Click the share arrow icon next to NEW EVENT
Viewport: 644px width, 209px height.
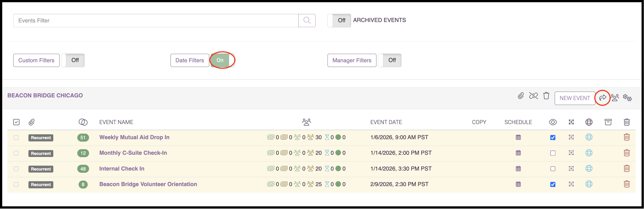[x=602, y=98]
